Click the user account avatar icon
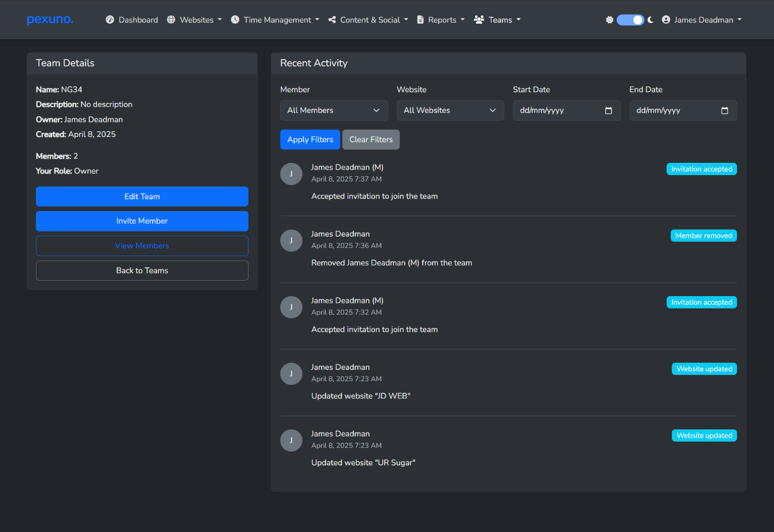Viewport: 774px width, 532px height. pos(666,20)
